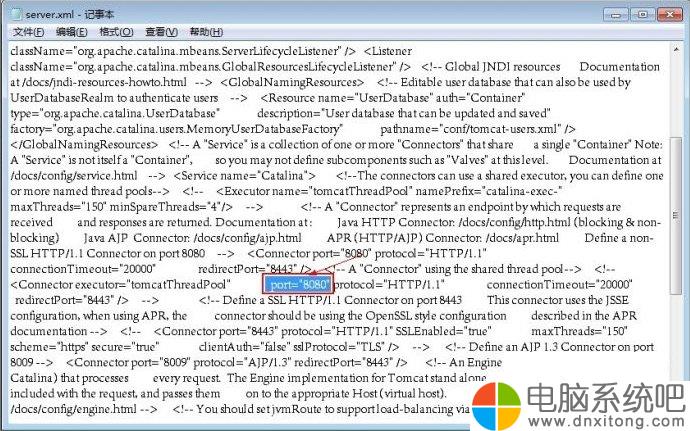Screen dimensions: 690x431
Task: Click the text 'ServerLifecycleListener'
Action: pyautogui.click(x=280, y=51)
